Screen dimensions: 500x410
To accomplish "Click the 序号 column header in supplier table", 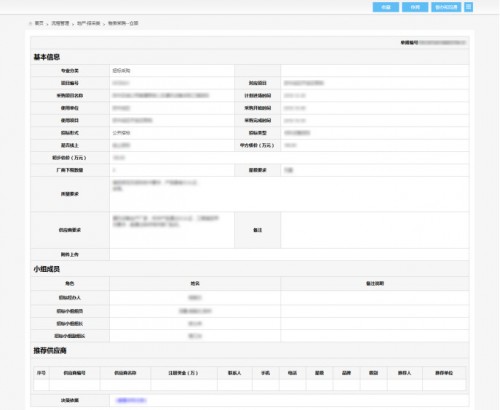I will click(41, 373).
